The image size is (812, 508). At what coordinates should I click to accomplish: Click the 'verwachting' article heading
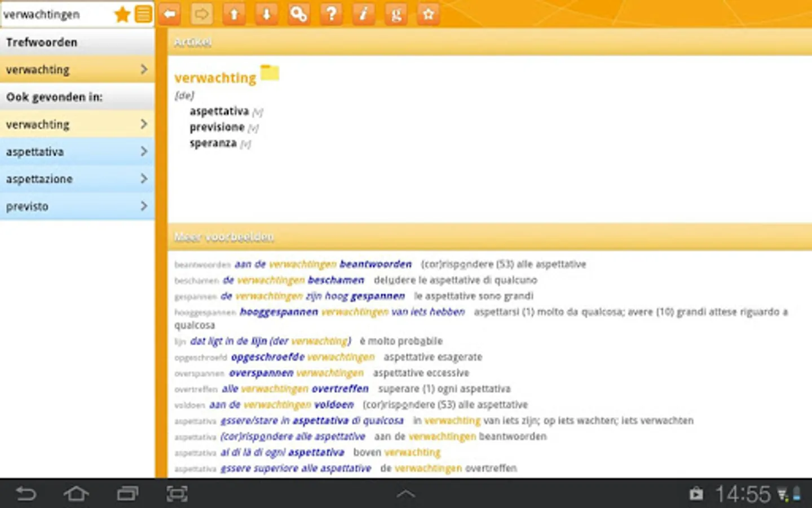pyautogui.click(x=215, y=78)
